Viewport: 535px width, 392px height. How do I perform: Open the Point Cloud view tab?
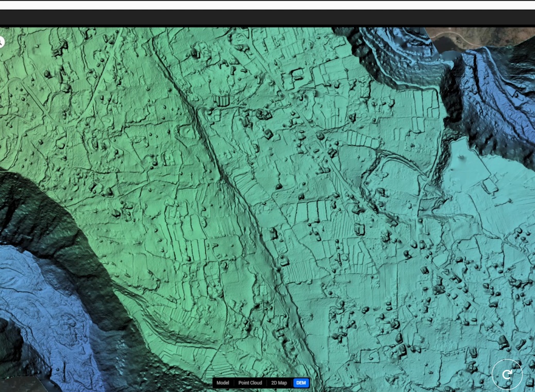click(250, 383)
